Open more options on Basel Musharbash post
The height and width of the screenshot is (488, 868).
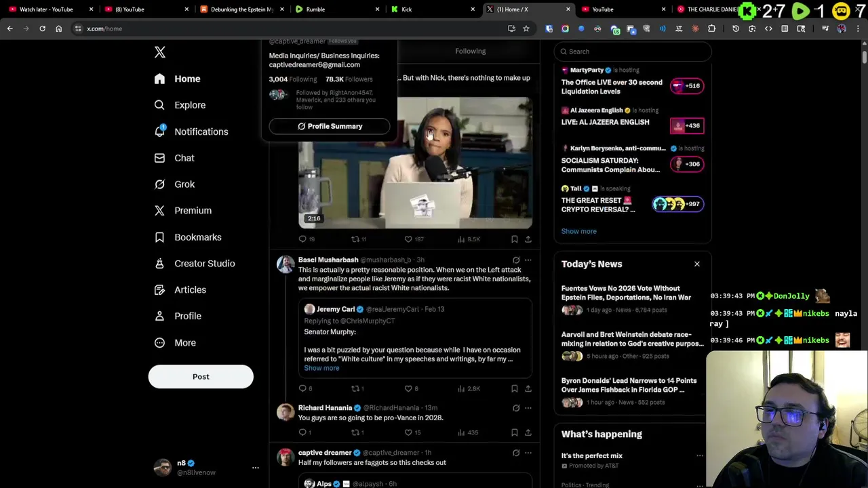pos(528,260)
